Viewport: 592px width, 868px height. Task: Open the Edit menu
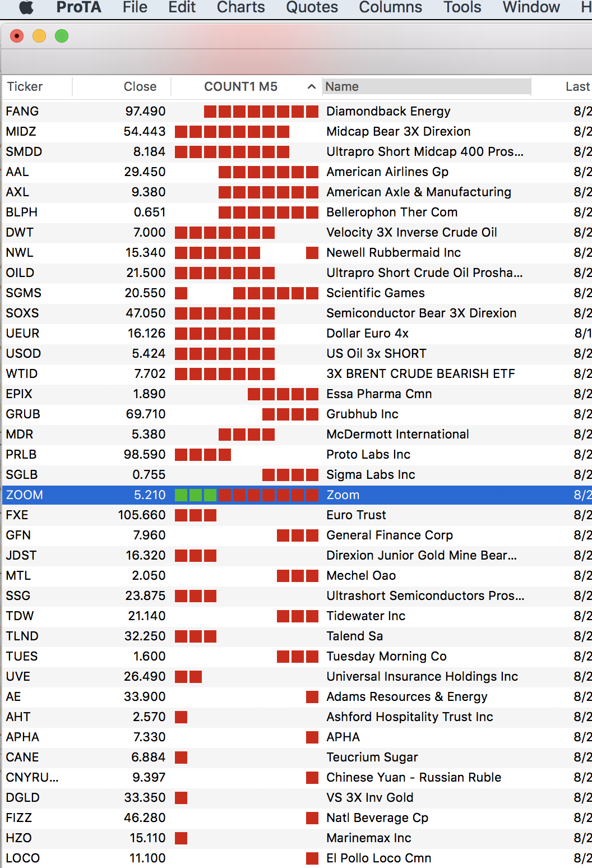182,7
